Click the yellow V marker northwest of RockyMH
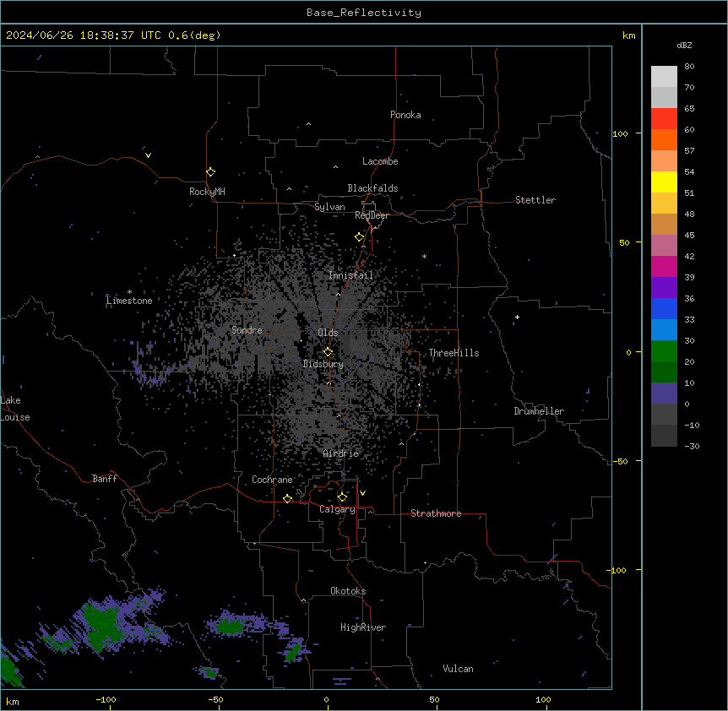The image size is (728, 711). click(x=148, y=155)
